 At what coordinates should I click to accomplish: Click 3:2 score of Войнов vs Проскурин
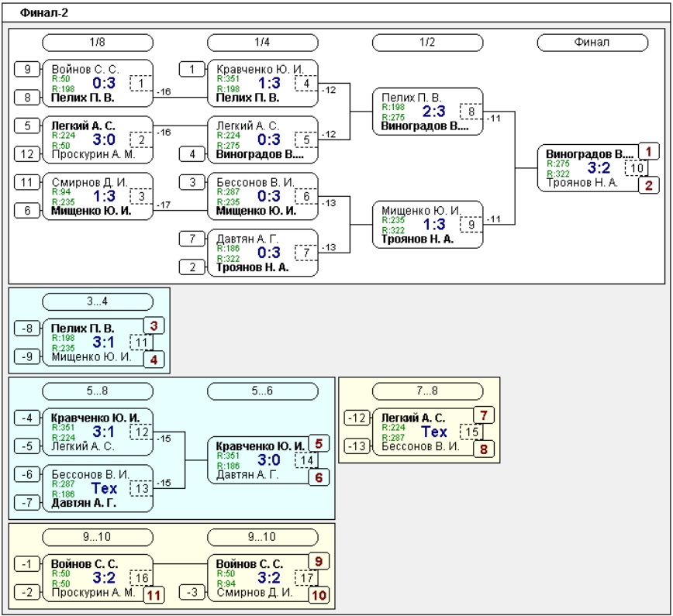(x=104, y=578)
